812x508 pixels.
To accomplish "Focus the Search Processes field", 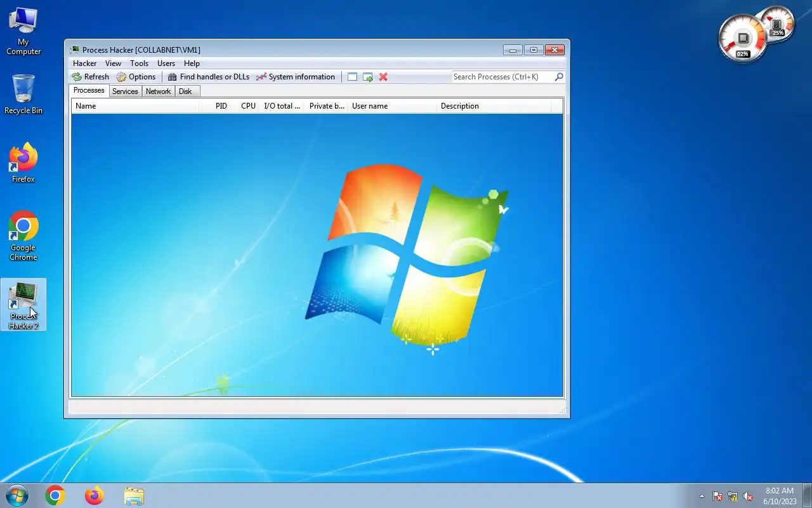I will click(502, 77).
